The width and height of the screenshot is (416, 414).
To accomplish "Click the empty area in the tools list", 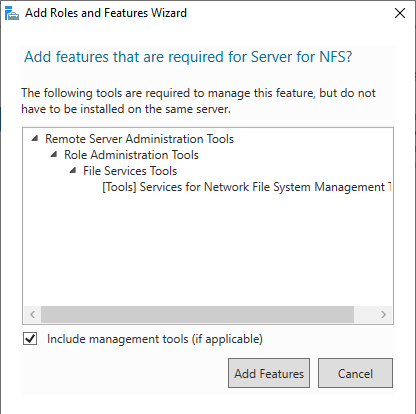I will (208, 250).
